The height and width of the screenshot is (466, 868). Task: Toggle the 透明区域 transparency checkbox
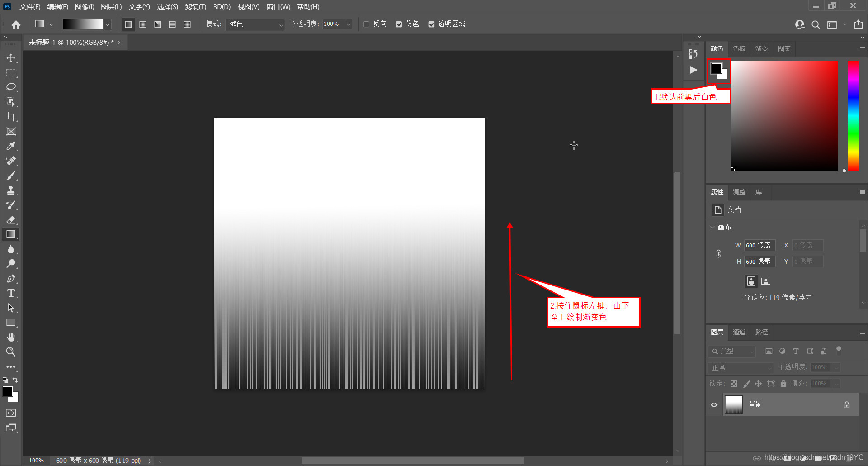431,24
